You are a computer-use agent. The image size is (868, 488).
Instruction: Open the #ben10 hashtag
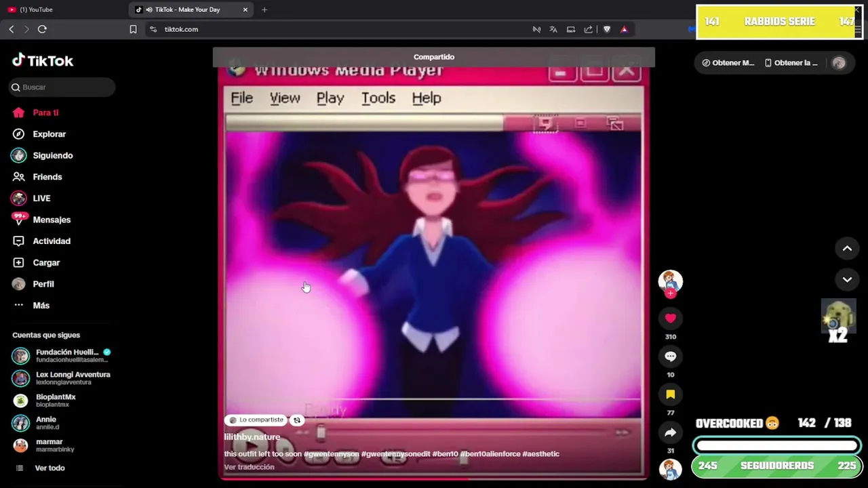(x=446, y=454)
